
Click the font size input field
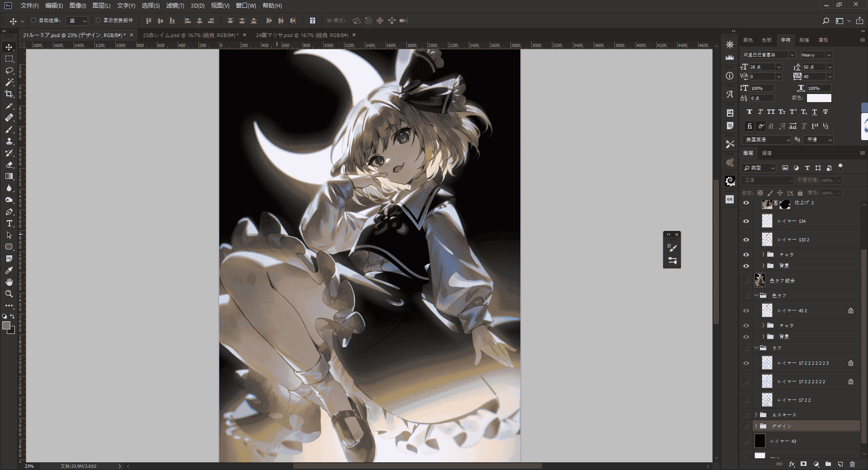[x=762, y=67]
